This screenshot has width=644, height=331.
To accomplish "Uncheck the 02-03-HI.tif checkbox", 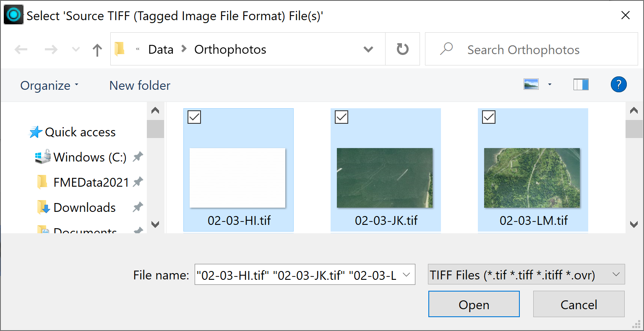I will point(193,117).
